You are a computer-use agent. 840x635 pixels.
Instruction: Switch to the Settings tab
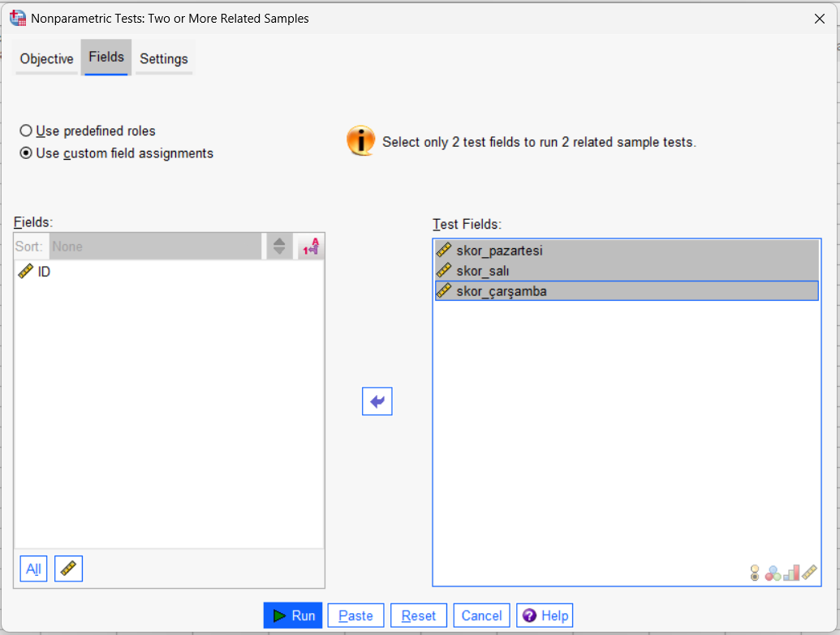click(x=163, y=58)
